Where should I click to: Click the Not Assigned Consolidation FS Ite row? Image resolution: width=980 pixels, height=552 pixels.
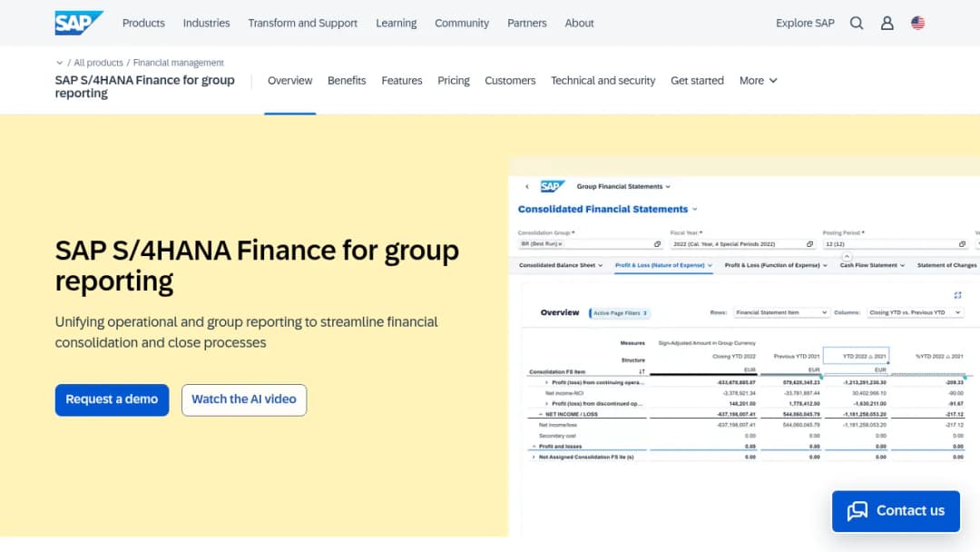[586, 457]
